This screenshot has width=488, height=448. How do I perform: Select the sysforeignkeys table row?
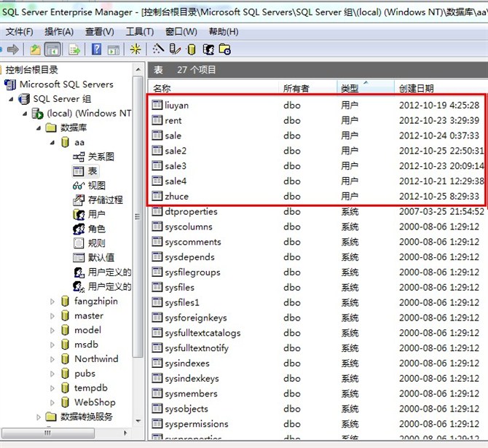point(318,318)
